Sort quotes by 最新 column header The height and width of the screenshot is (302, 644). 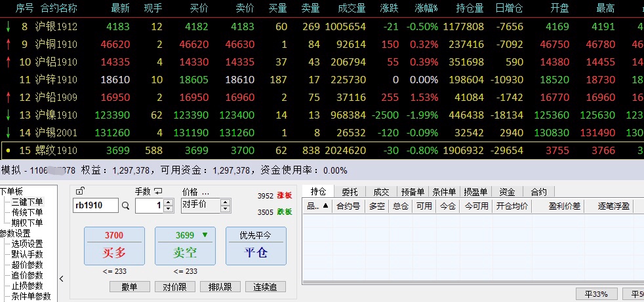click(x=120, y=9)
